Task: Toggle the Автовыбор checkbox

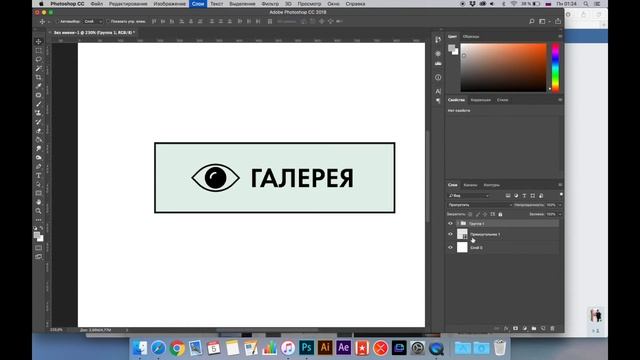Action: pos(58,21)
